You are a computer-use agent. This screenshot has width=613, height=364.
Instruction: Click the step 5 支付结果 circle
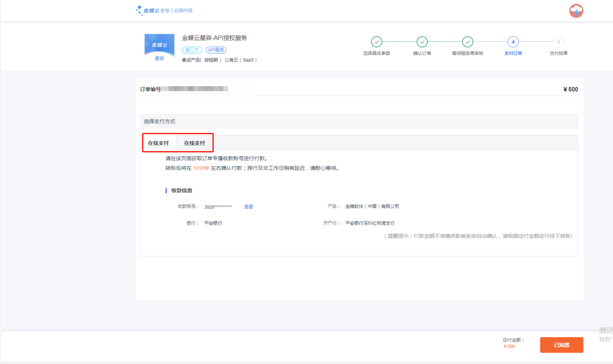tap(559, 42)
